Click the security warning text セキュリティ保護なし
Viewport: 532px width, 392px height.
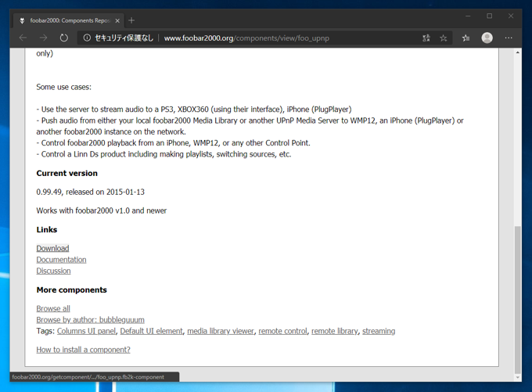(124, 38)
